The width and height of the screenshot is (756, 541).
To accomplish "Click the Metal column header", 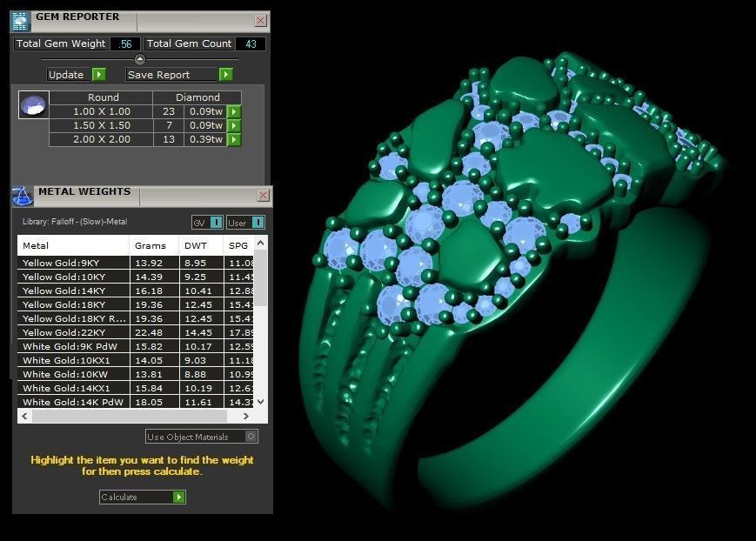I will click(73, 245).
